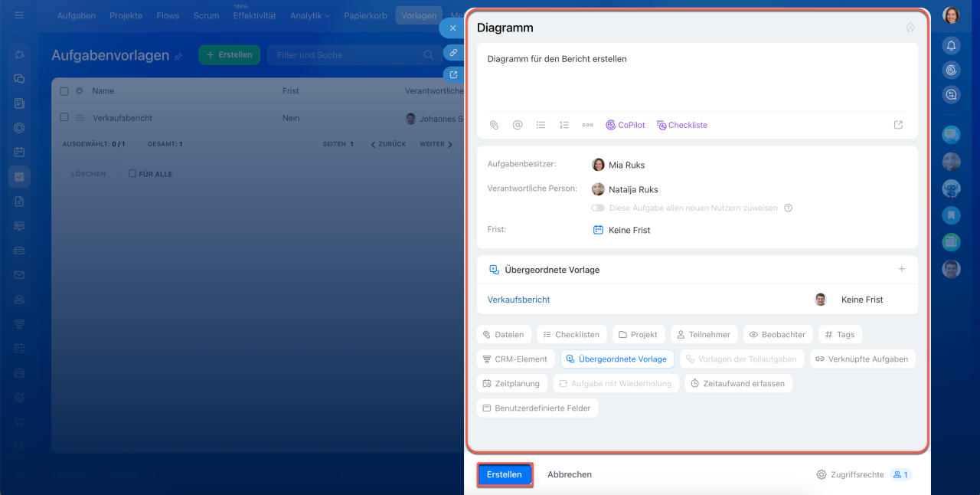Pin the Aufgabenvorlagen page
980x495 pixels.
[x=178, y=56]
